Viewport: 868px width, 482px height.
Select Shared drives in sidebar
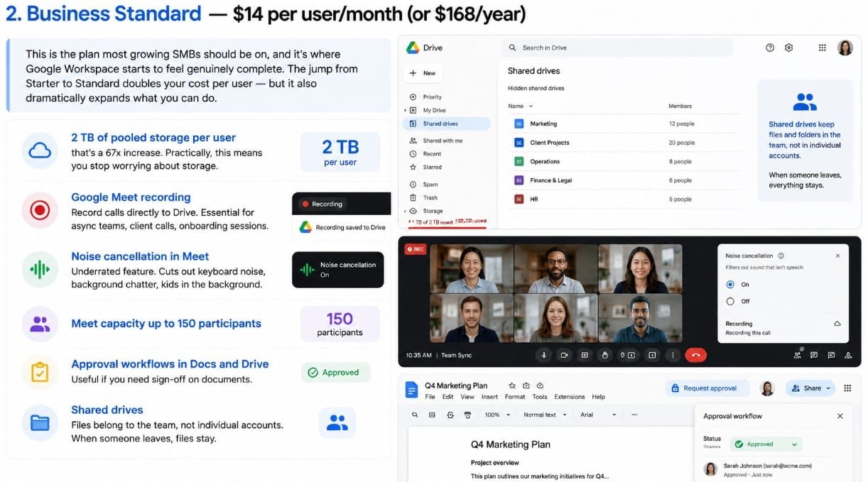pyautogui.click(x=446, y=124)
